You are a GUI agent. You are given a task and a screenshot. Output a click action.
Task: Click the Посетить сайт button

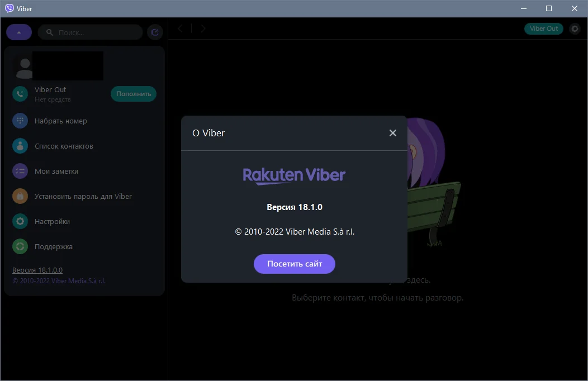(x=295, y=264)
